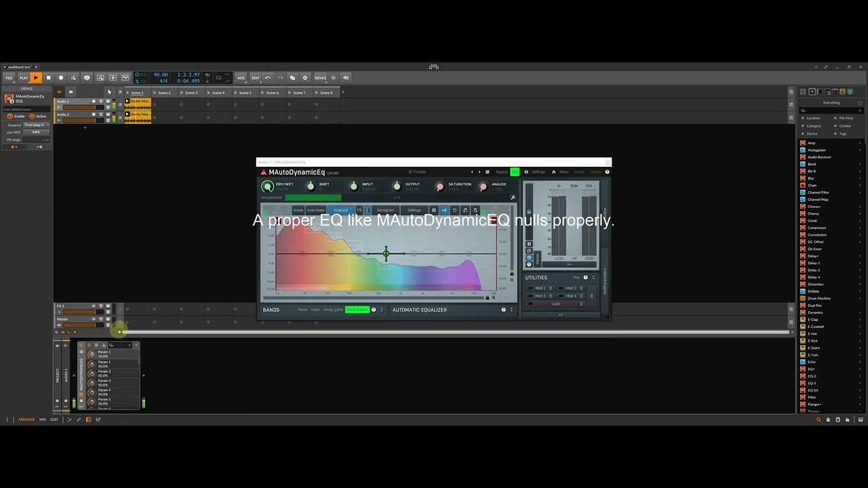Mute the Audio 1 track

click(108, 102)
